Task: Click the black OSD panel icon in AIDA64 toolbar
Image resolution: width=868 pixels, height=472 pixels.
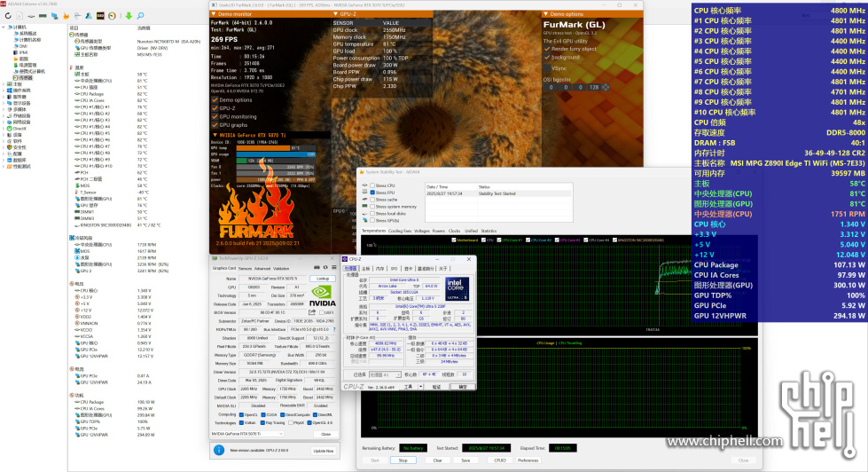Action: coord(100,15)
